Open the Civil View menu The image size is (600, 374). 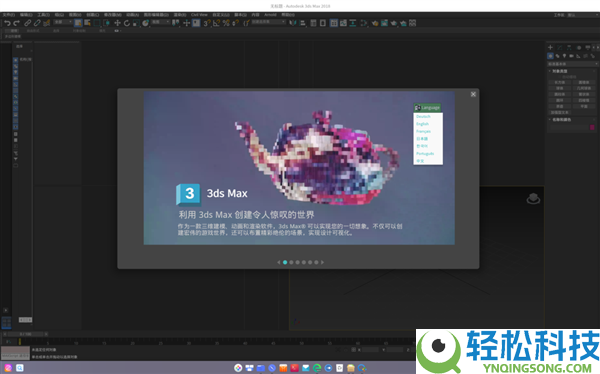pos(199,15)
